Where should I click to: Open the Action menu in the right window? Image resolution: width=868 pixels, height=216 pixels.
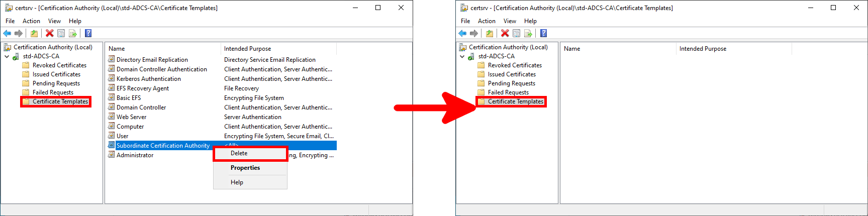[x=487, y=21]
